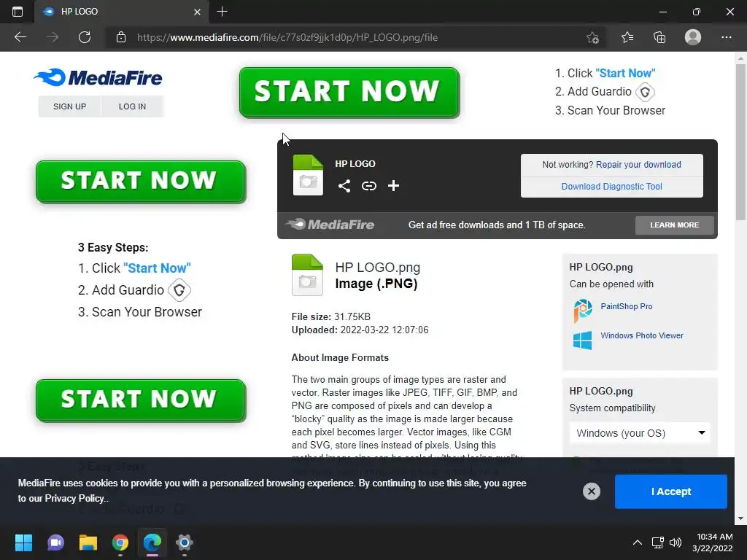Open the Download Diagnostic Tool link
Viewport: 747px width, 560px height.
(612, 186)
